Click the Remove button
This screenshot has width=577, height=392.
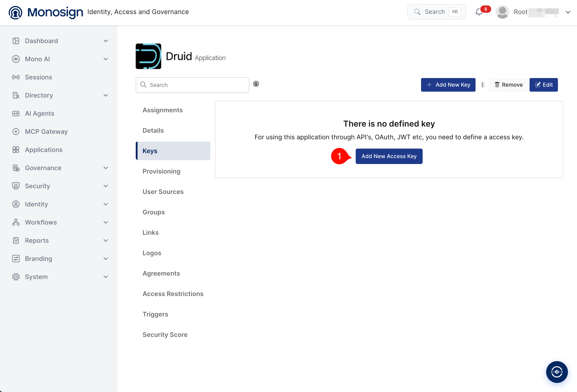pos(508,85)
